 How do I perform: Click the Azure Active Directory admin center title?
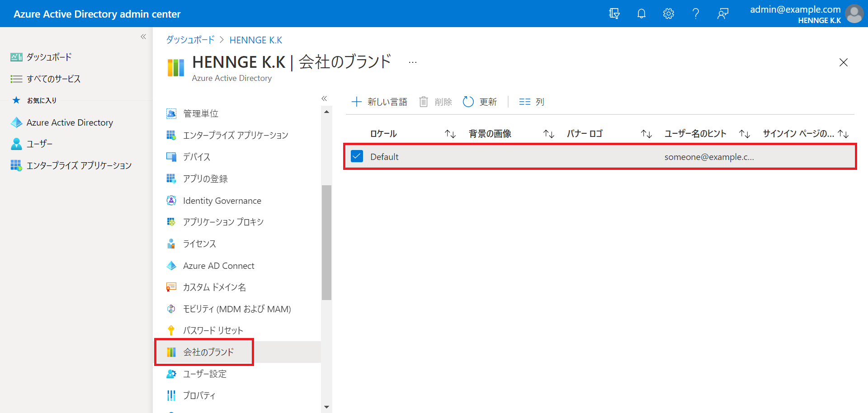tap(97, 14)
